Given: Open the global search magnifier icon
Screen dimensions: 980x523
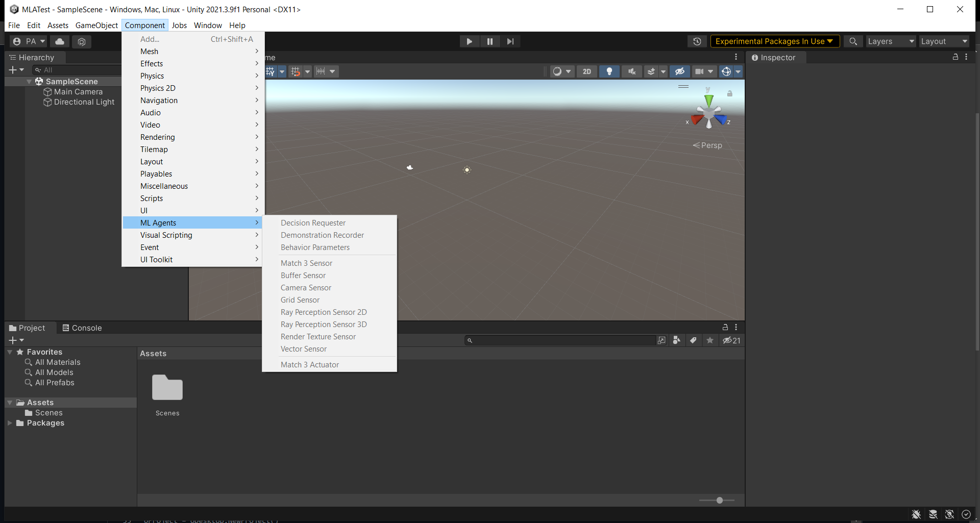Looking at the screenshot, I should coord(853,41).
